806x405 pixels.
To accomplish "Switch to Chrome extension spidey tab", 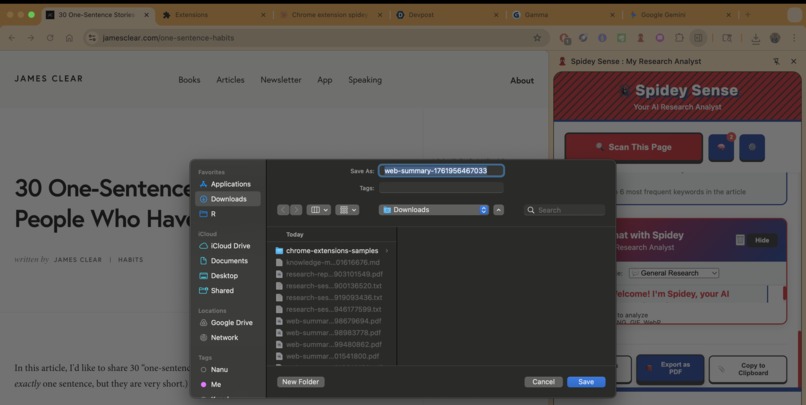I will (332, 15).
